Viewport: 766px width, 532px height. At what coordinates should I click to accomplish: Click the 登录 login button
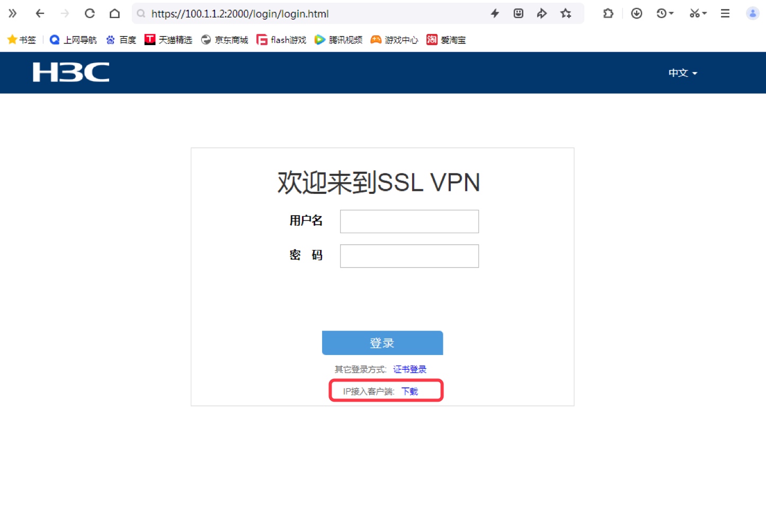[x=382, y=343]
